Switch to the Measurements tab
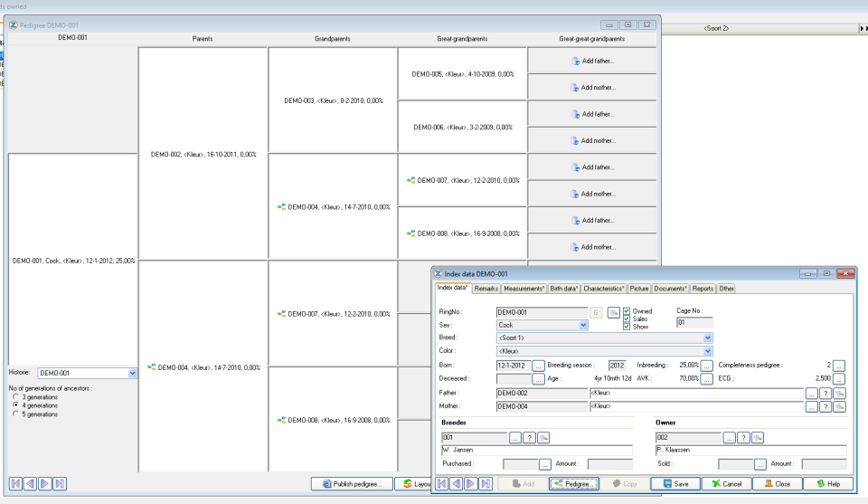The width and height of the screenshot is (868, 504). (x=524, y=289)
